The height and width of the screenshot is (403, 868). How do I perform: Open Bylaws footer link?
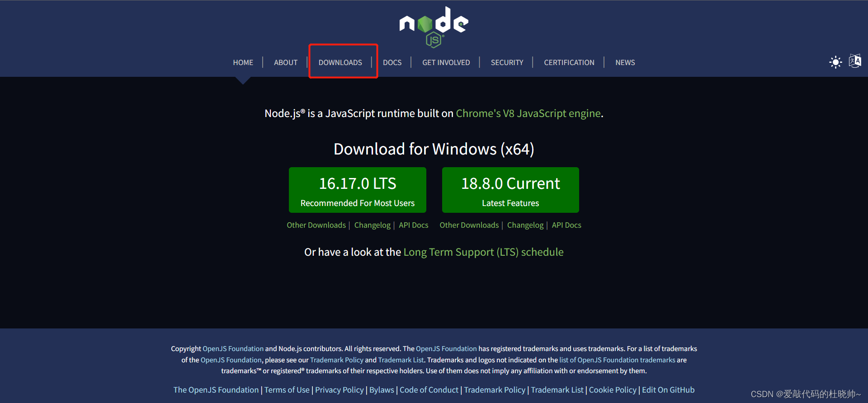[382, 390]
